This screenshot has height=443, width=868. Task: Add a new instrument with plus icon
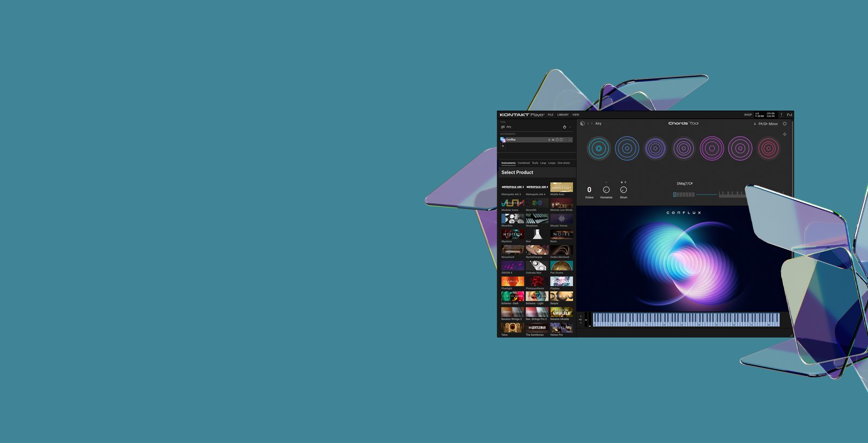(503, 146)
